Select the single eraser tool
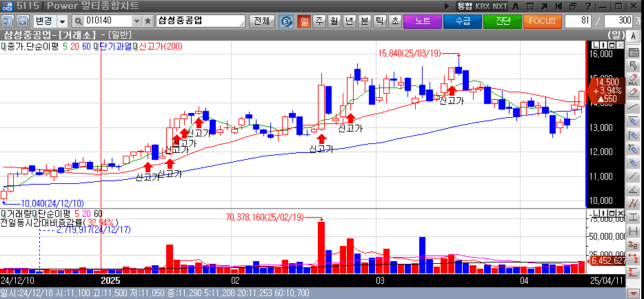644x299 pixels. [633, 93]
